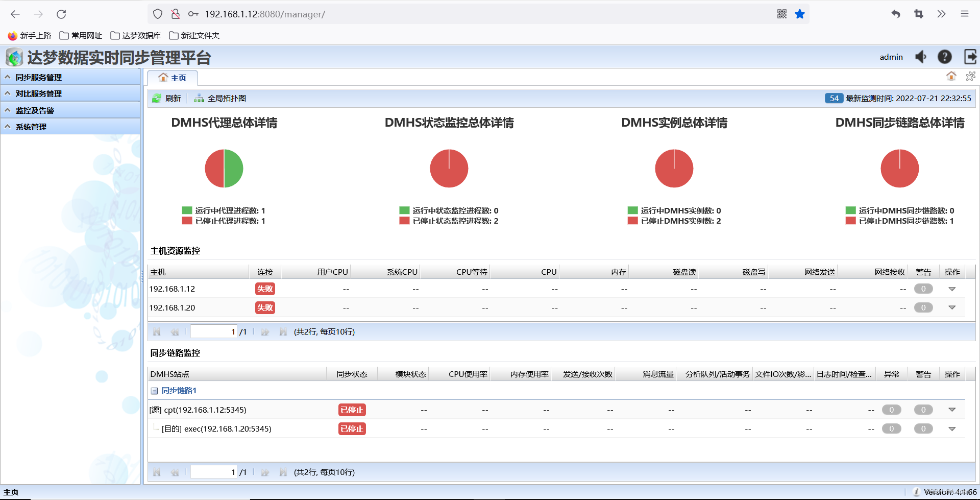Click the browser address bar URL
The width and height of the screenshot is (980, 500).
(x=265, y=14)
